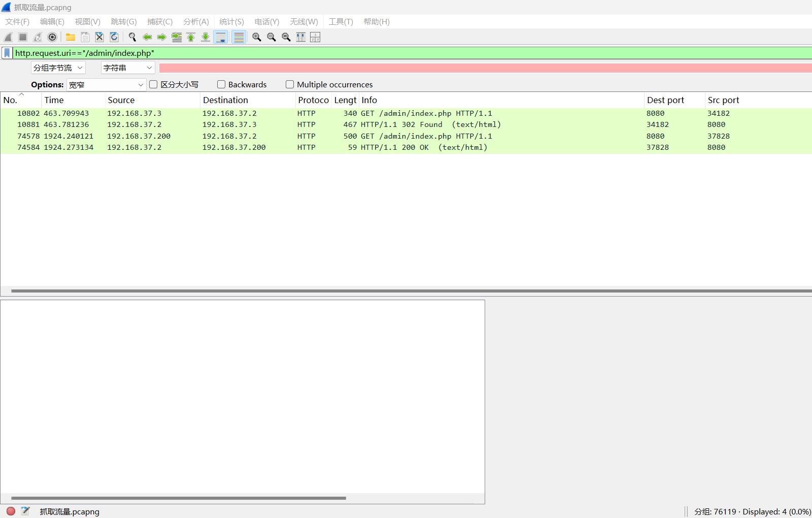812x518 pixels.
Task: Open capture options gear icon
Action: (52, 37)
